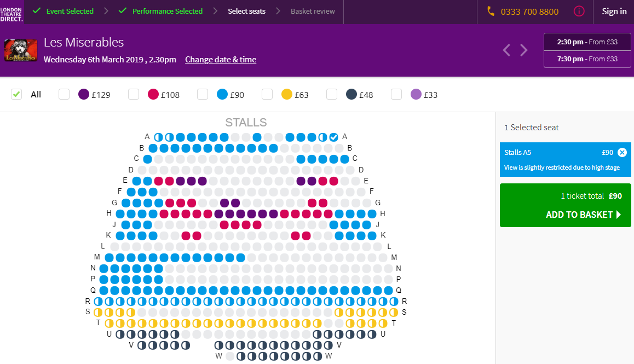Choose the 2:30 pm performance
This screenshot has height=364, width=634.
[x=587, y=42]
